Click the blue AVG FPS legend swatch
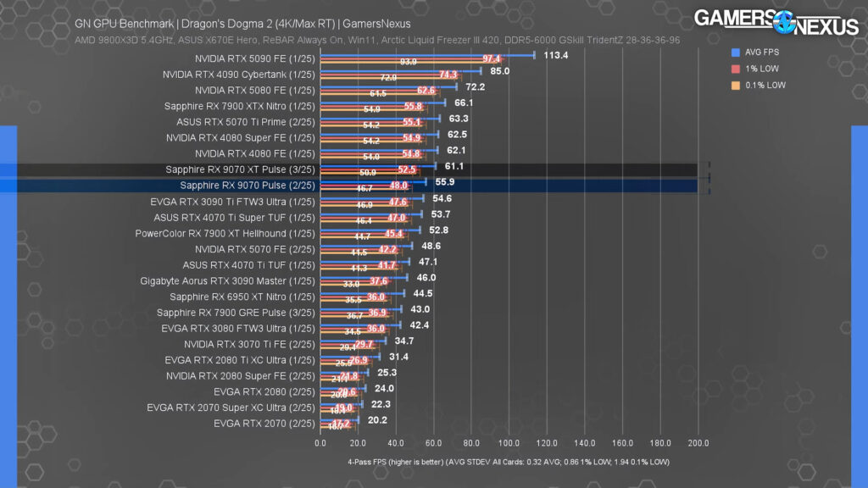This screenshot has width=868, height=488. tap(735, 53)
